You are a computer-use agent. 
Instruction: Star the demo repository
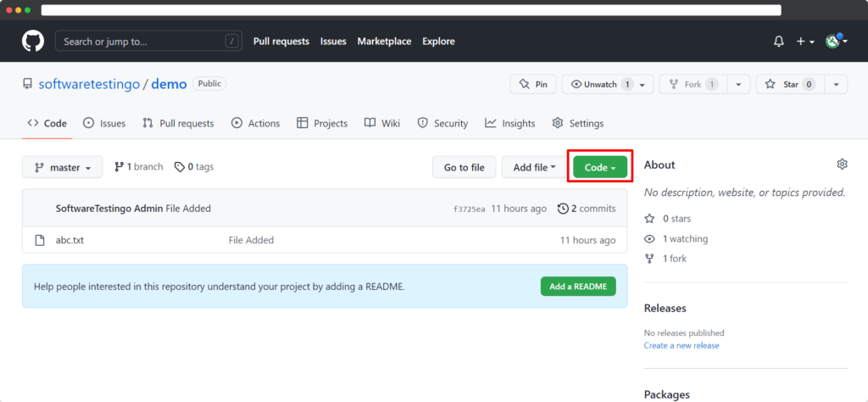[x=790, y=84]
